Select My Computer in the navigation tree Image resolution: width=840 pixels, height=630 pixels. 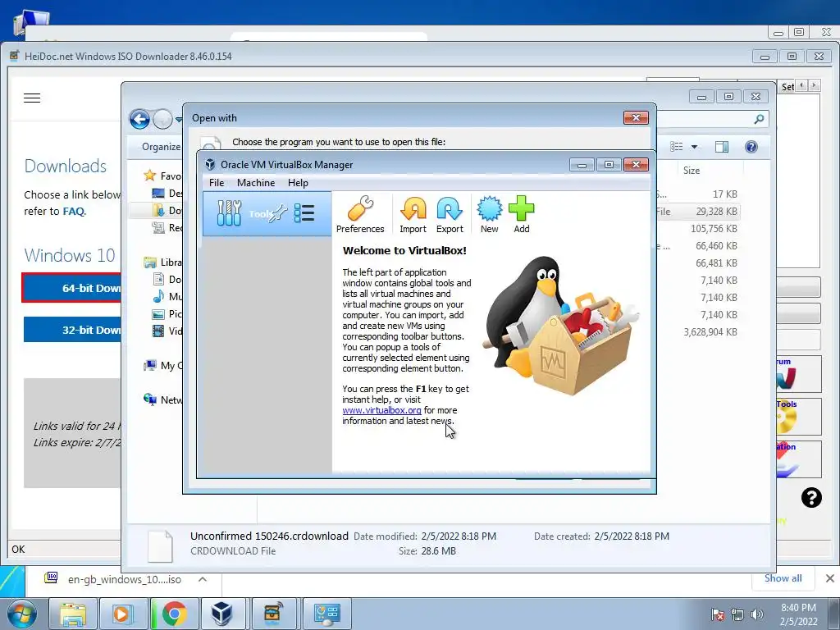tap(163, 365)
